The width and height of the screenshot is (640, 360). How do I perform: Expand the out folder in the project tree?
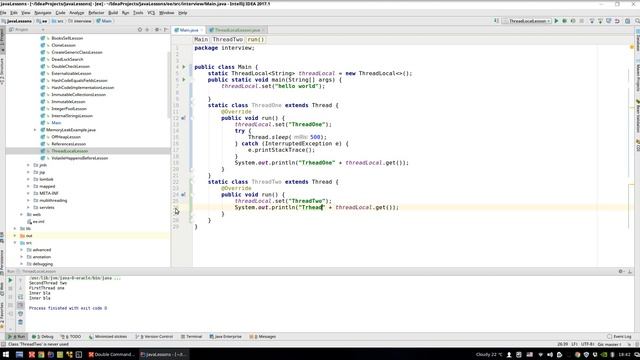point(15,236)
